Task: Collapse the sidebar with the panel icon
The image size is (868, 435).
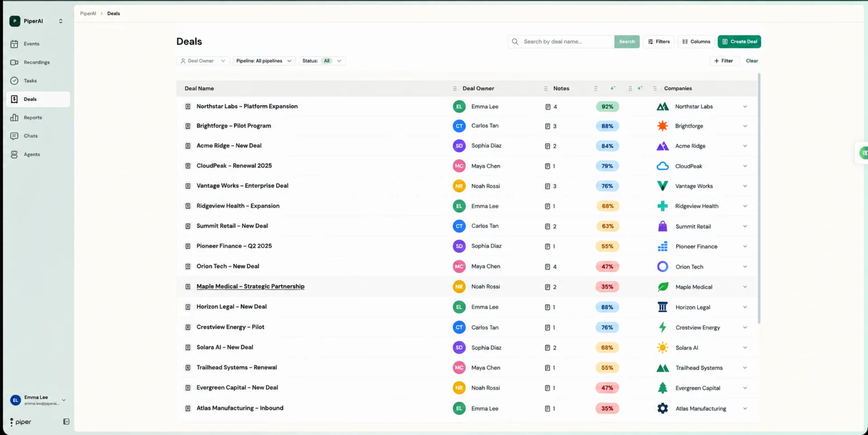Action: click(x=66, y=421)
